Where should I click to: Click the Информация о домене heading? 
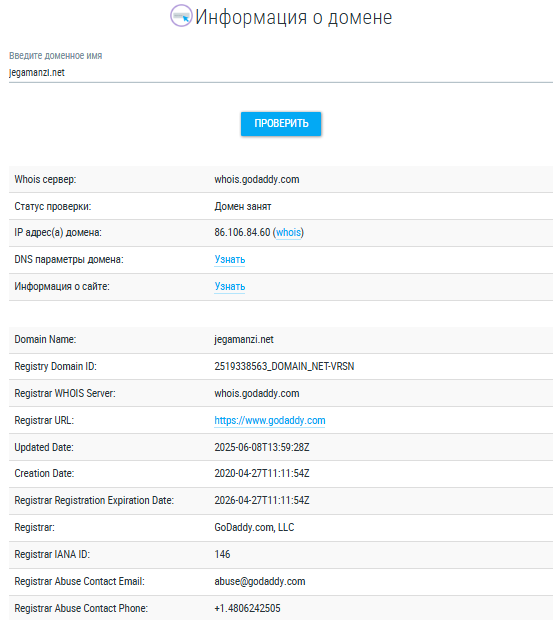tap(293, 17)
